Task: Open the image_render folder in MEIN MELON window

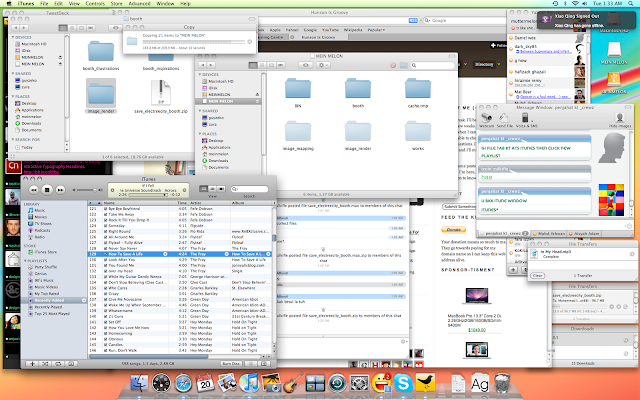Action: click(x=358, y=136)
